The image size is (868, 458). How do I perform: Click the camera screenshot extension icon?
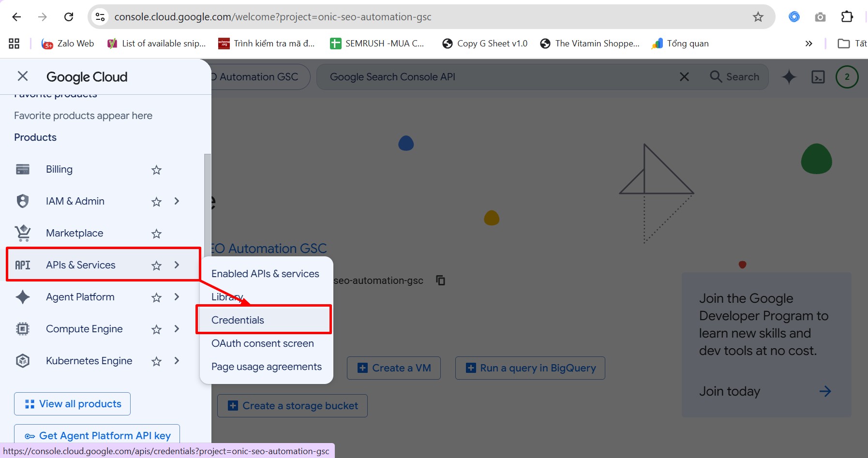pos(820,17)
